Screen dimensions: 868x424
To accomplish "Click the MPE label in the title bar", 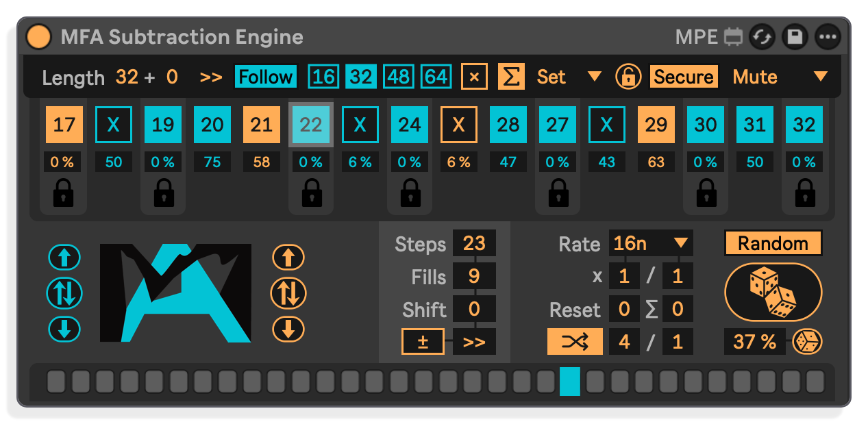I will click(697, 36).
